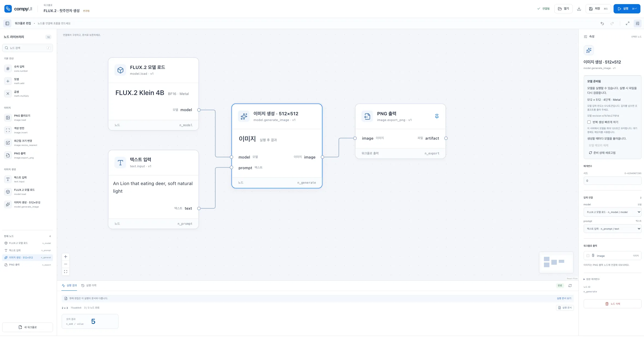Click the PNG 불러오기 library icon

(8, 118)
